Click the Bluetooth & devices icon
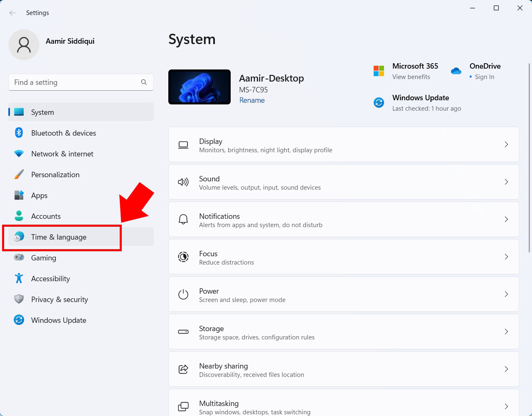The height and width of the screenshot is (416, 532). point(19,133)
